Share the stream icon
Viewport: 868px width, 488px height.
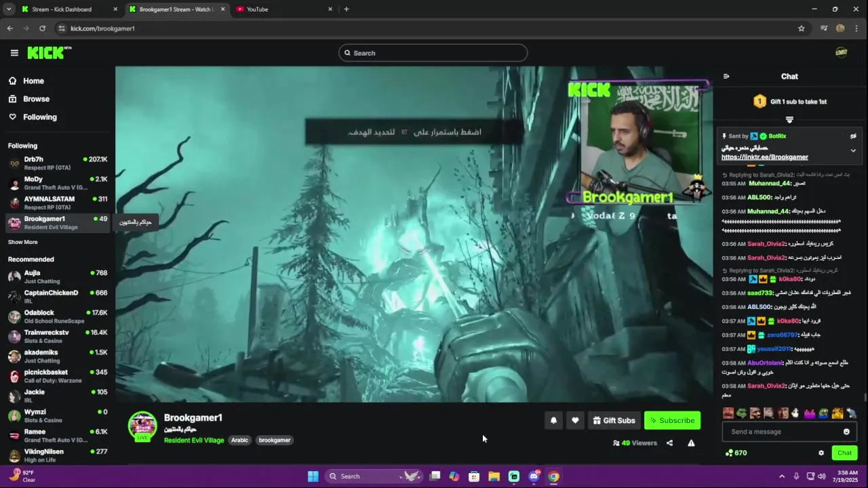click(669, 443)
